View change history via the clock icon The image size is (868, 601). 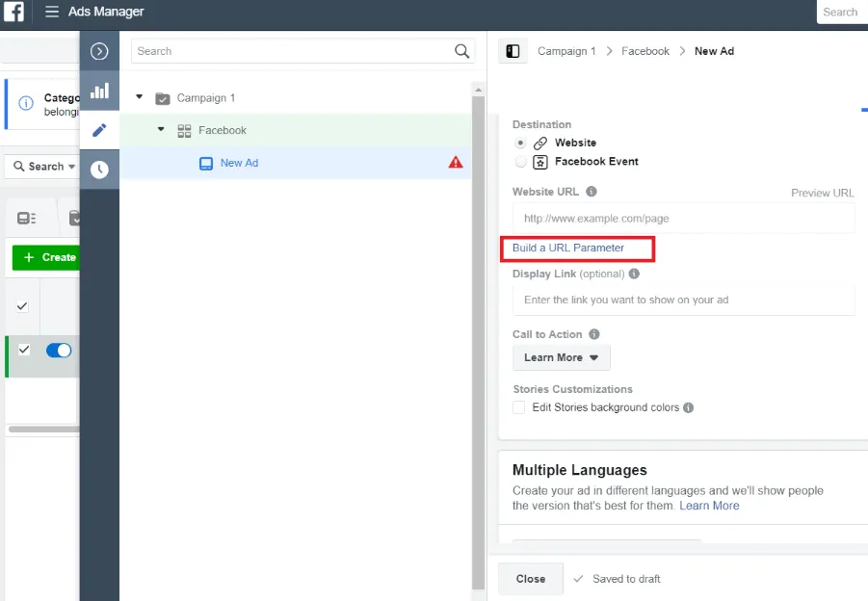pyautogui.click(x=99, y=170)
